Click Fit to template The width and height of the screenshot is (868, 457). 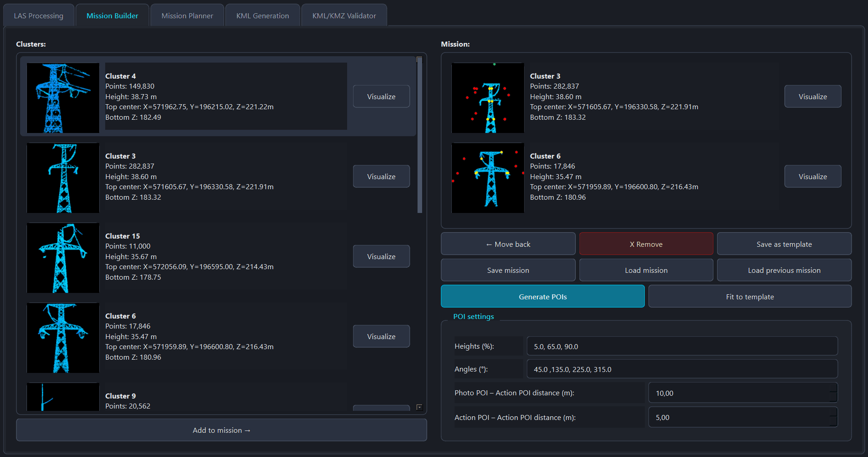click(x=750, y=296)
